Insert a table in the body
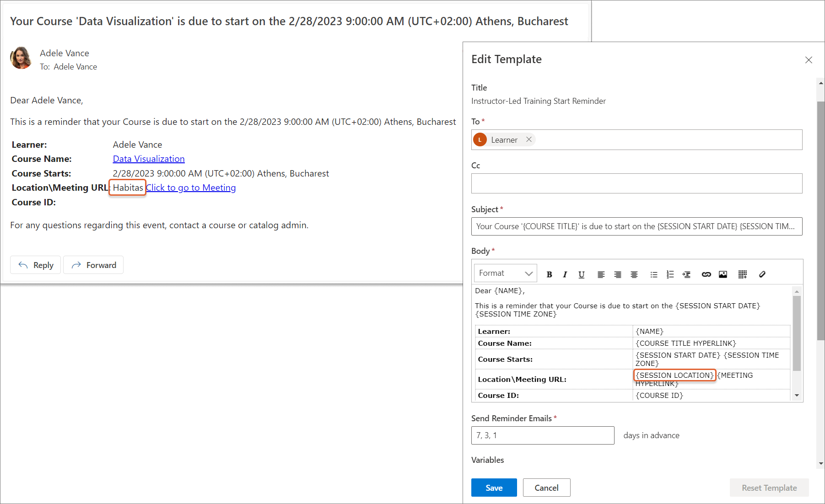This screenshot has width=825, height=504. coord(742,274)
